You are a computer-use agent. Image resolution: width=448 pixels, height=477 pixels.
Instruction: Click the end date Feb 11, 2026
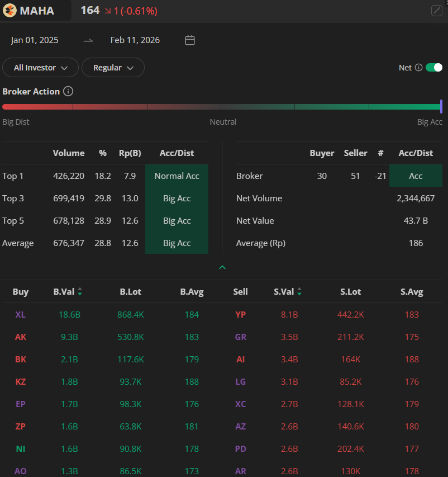tap(135, 40)
